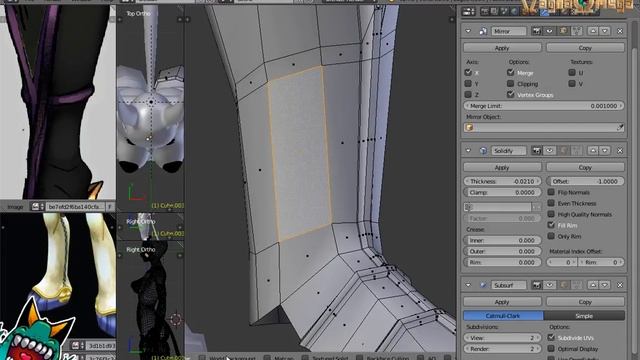The image size is (640, 360).
Task: Toggle Mirror modifier edit mode display icon
Action: [x=563, y=31]
